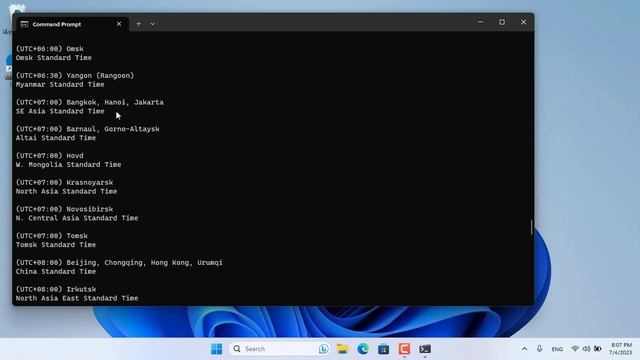The height and width of the screenshot is (360, 640).
Task: Open the Windows Start menu
Action: 216,349
